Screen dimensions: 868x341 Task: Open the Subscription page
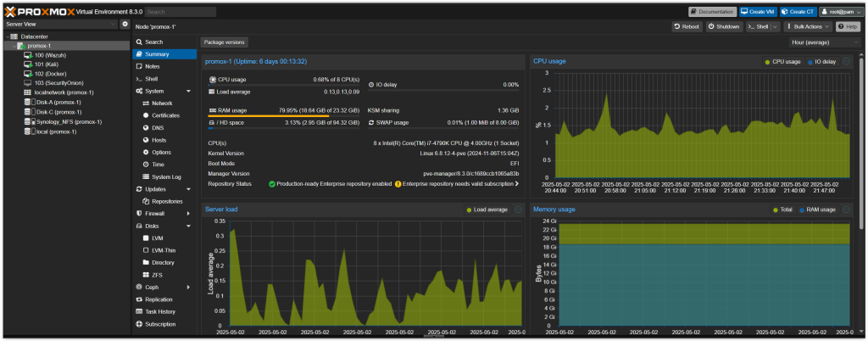(164, 324)
